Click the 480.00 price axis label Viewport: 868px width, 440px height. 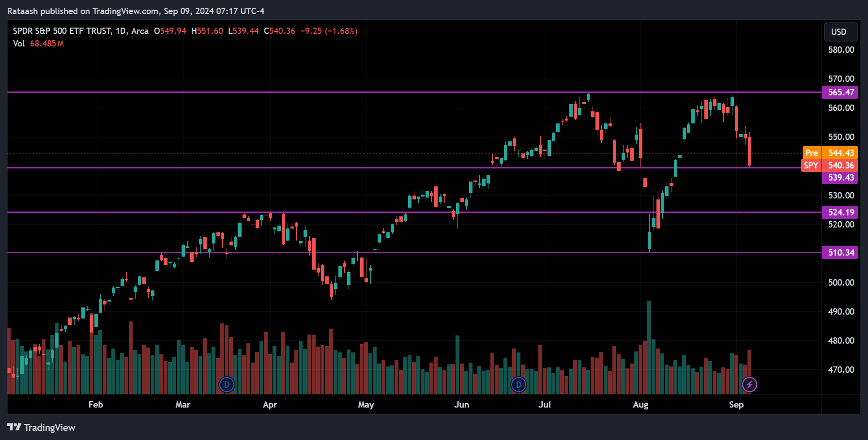coord(841,341)
